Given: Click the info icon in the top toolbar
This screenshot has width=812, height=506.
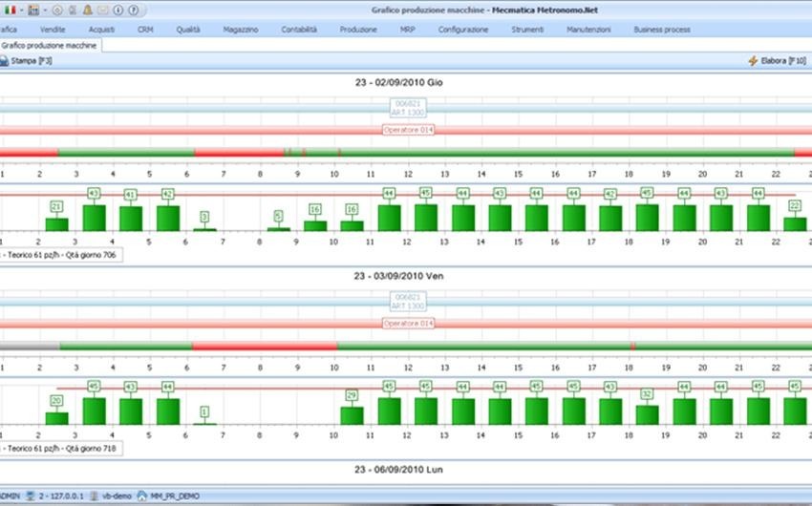Looking at the screenshot, I should pos(117,11).
